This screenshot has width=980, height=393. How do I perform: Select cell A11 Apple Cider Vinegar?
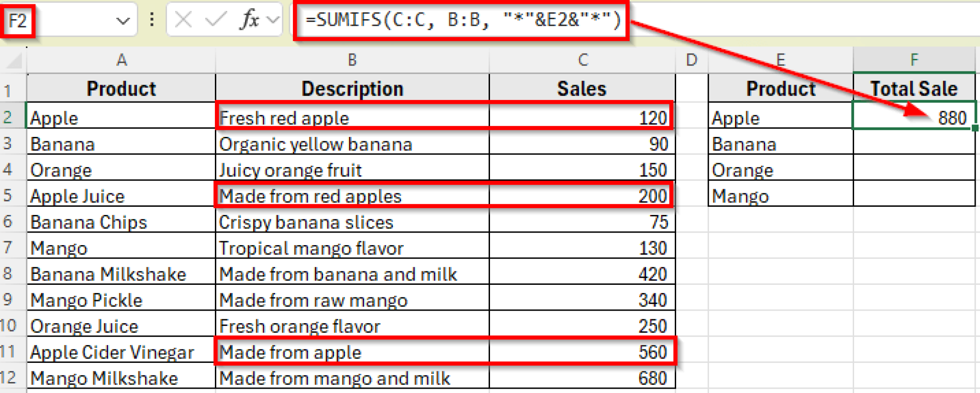coord(121,352)
